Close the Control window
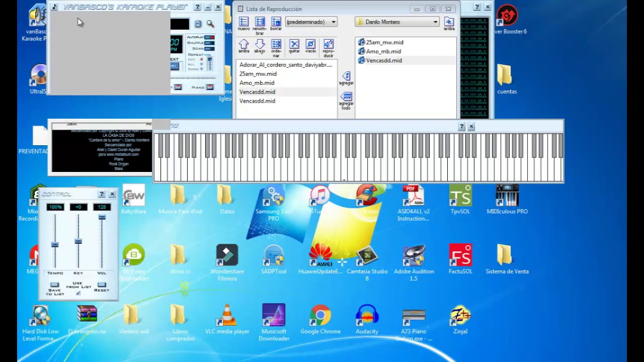This screenshot has height=362, width=644. [x=112, y=194]
